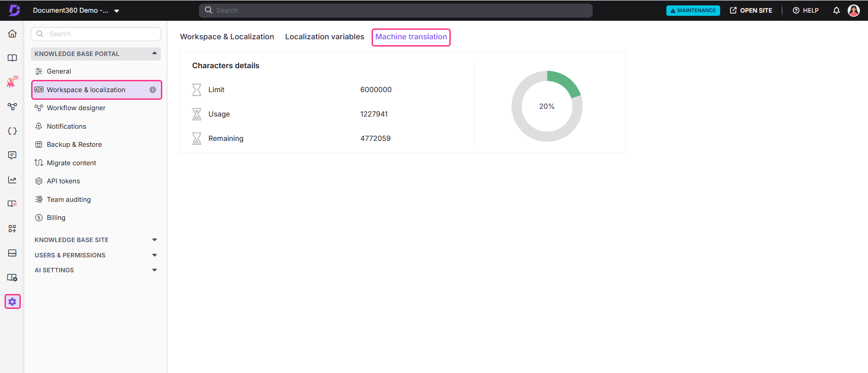Expand the AI Settings section

tap(154, 270)
